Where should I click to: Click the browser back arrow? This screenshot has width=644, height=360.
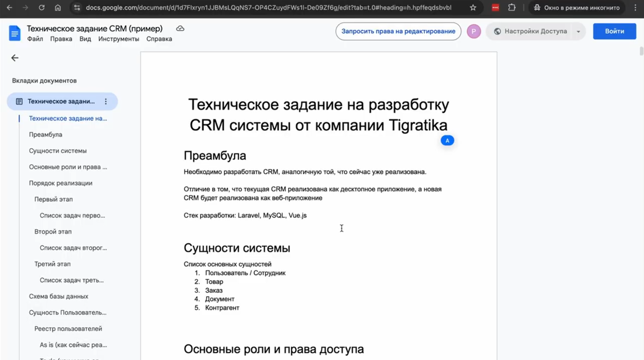pyautogui.click(x=9, y=8)
